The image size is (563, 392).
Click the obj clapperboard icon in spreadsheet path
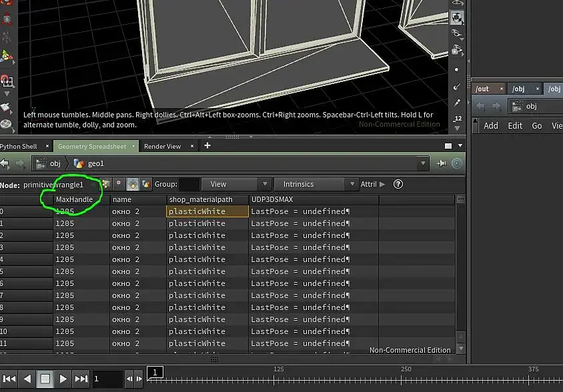[x=41, y=164]
